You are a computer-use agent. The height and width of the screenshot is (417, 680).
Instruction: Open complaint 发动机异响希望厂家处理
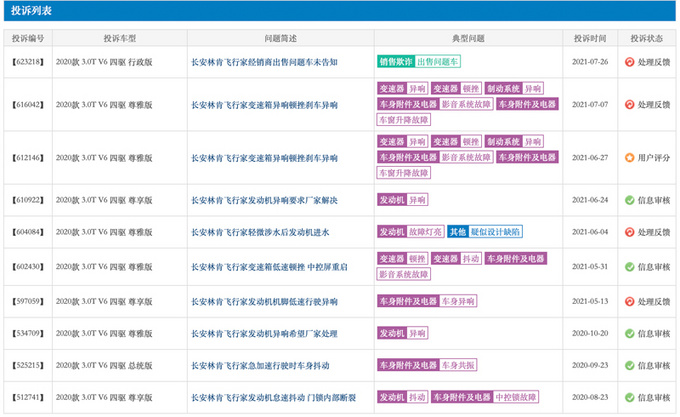point(264,334)
